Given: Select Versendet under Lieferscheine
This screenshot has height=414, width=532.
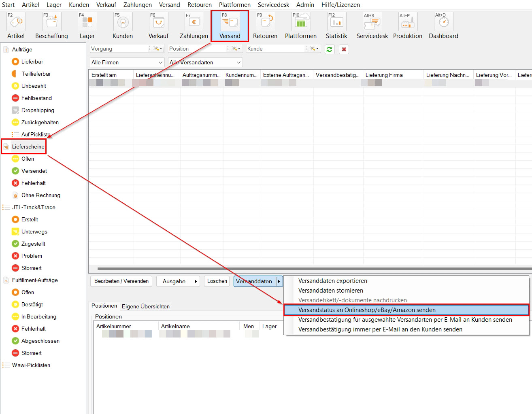Looking at the screenshot, I should [x=34, y=171].
